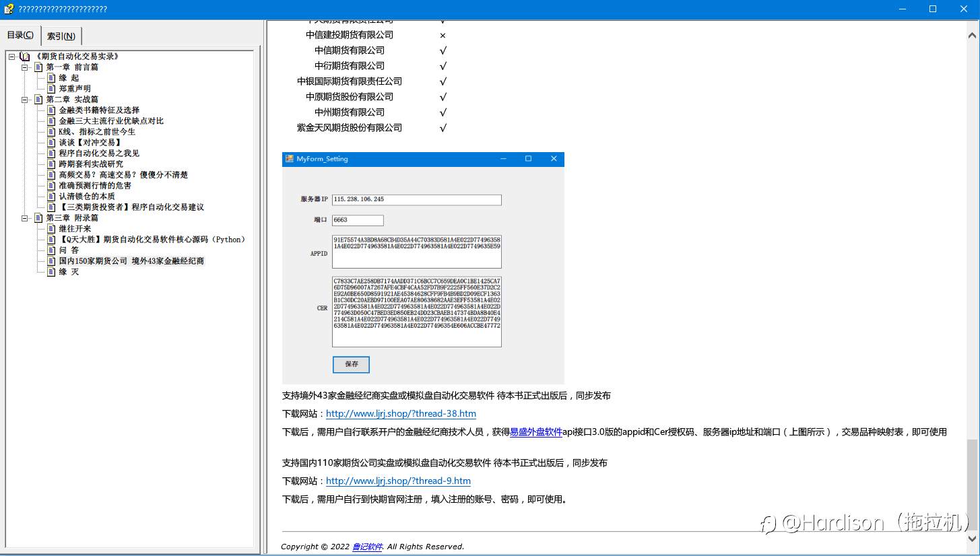980x556 pixels.
Task: Click table cell 中信建投期货有限公司
Action: (350, 35)
